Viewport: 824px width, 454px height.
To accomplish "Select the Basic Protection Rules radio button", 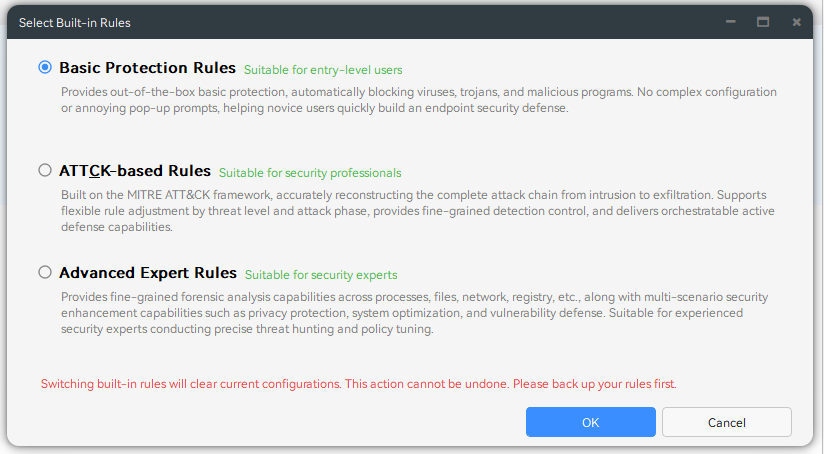I will [45, 68].
